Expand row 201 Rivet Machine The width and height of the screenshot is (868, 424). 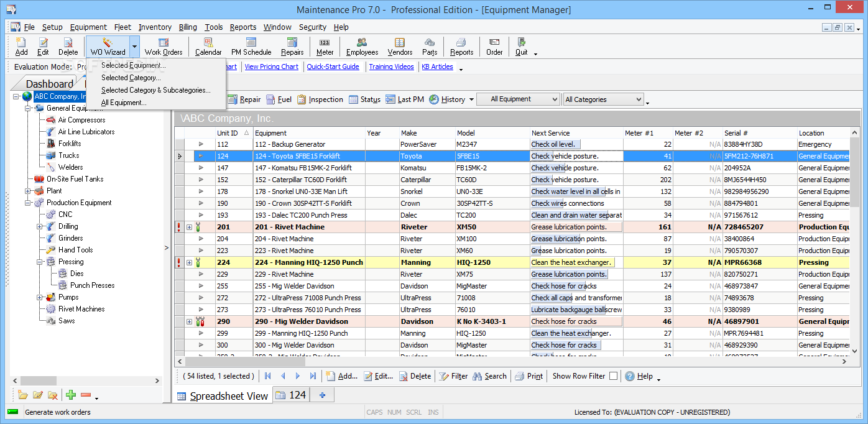[189, 227]
